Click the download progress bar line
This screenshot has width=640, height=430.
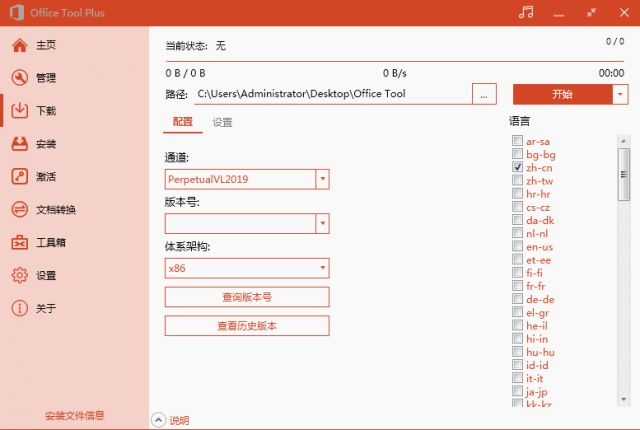click(x=395, y=61)
